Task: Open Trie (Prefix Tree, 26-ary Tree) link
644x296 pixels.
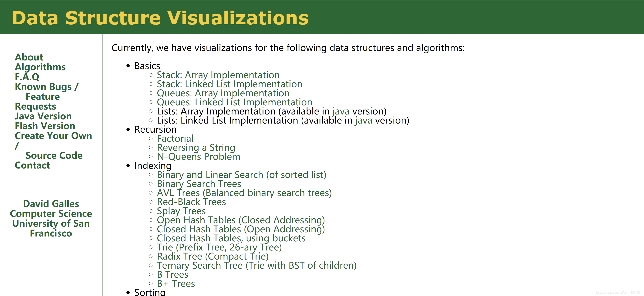Action: pos(219,247)
